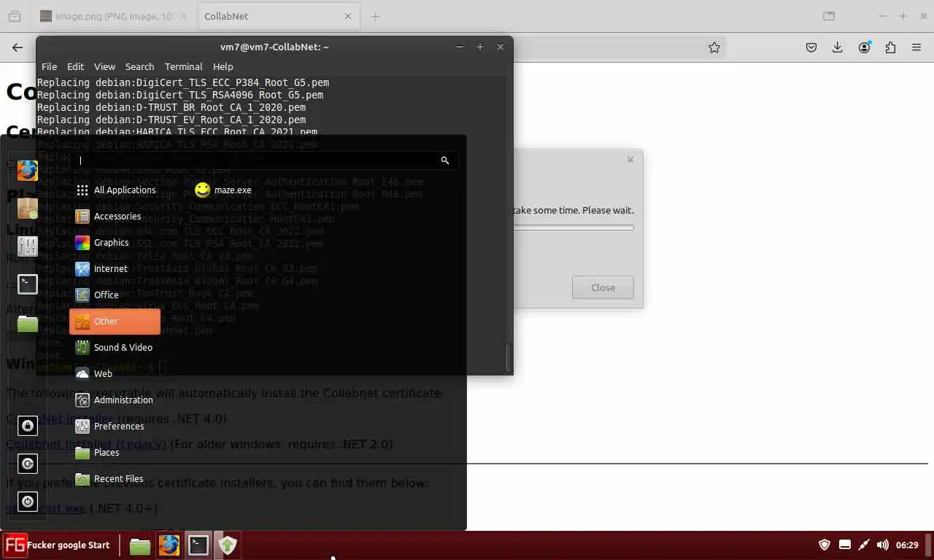934x560 pixels.
Task: Open Software Manager from menu favorites
Action: pos(28,209)
